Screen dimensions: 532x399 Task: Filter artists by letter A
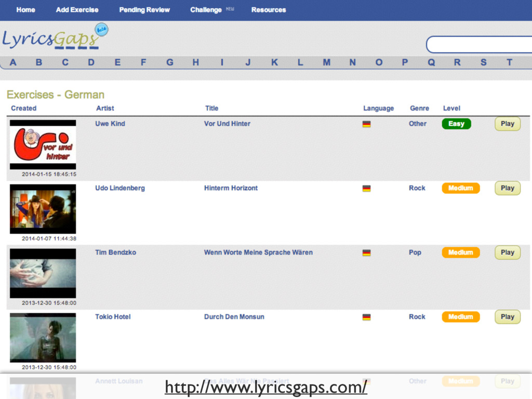tap(13, 62)
